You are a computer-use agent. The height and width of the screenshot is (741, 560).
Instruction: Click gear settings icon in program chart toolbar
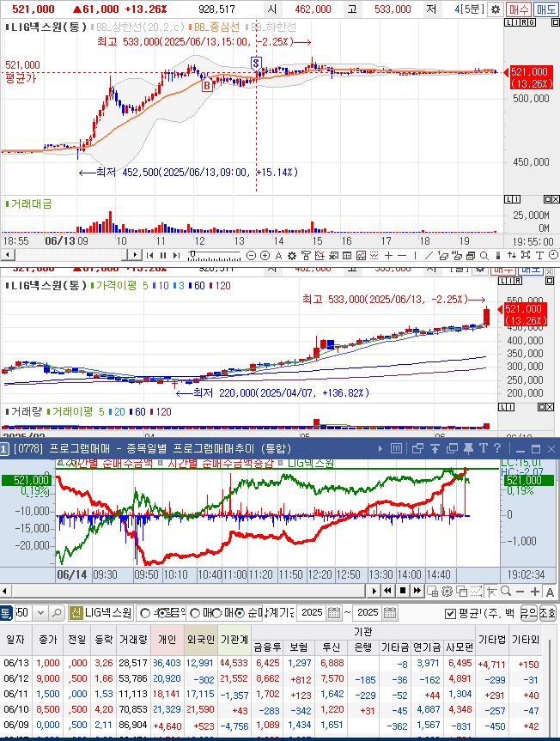tap(447, 591)
